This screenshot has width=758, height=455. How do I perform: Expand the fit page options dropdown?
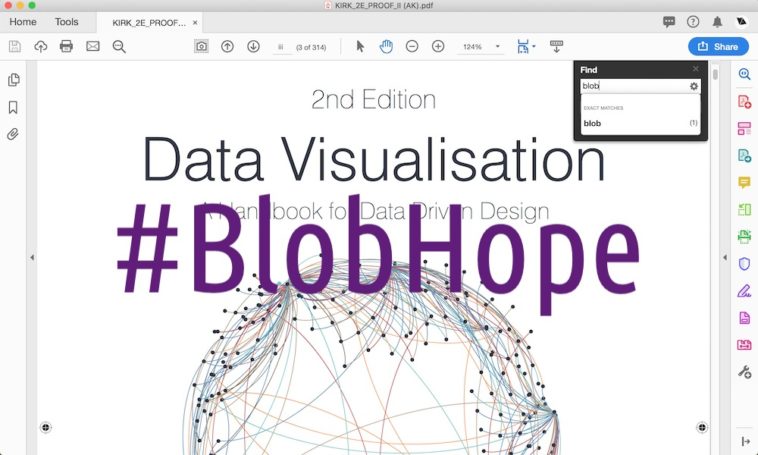tap(534, 46)
